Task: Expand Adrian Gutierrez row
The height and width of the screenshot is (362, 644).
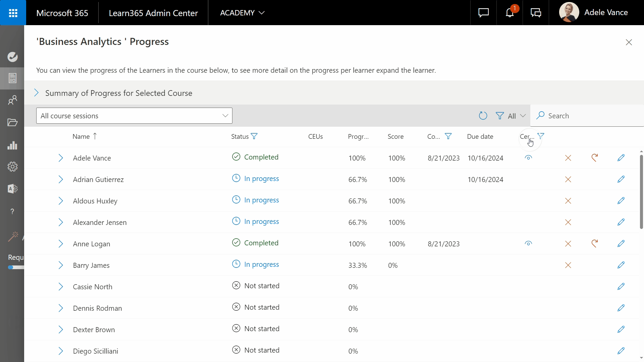Action: click(61, 179)
